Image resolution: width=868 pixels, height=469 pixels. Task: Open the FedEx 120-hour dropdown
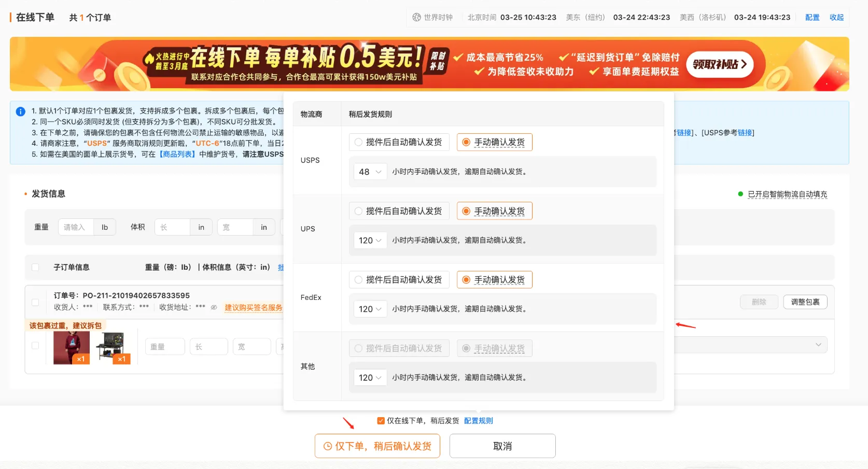(x=370, y=309)
